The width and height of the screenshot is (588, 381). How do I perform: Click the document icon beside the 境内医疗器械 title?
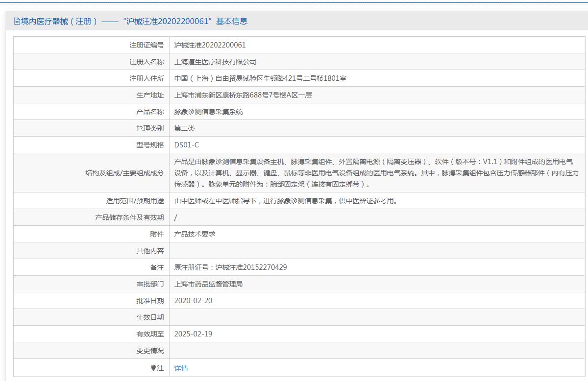pos(17,21)
